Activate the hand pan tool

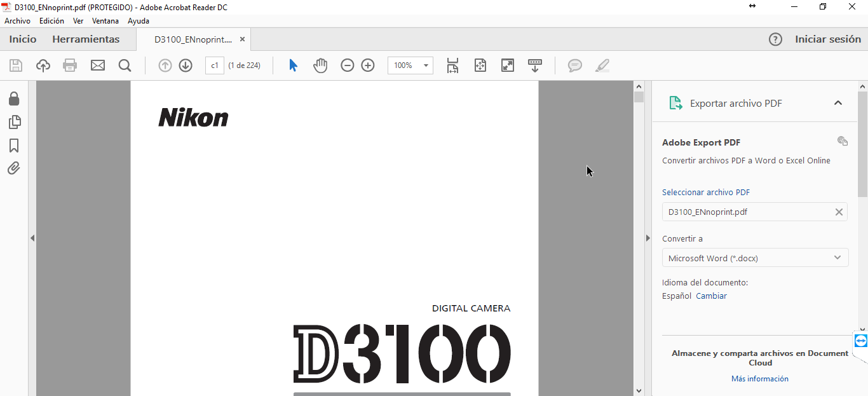click(x=320, y=65)
